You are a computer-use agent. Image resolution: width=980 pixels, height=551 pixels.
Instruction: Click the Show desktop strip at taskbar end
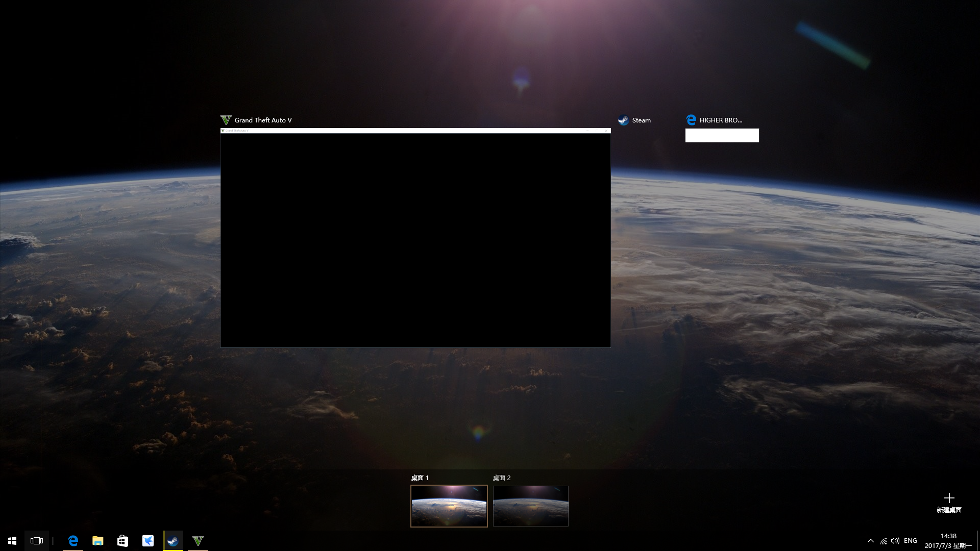point(978,541)
